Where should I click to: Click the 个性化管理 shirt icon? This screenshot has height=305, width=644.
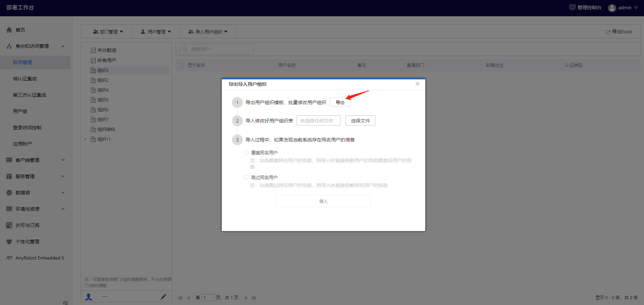click(x=9, y=242)
